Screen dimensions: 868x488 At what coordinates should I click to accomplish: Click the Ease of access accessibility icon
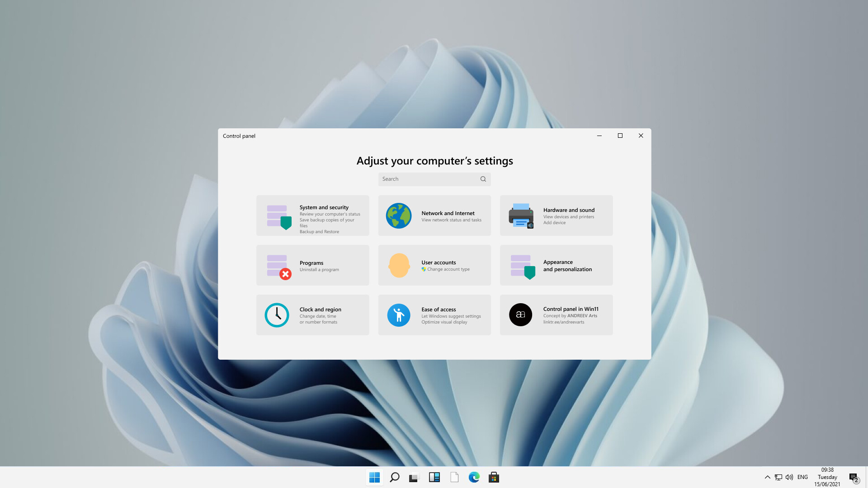point(399,315)
